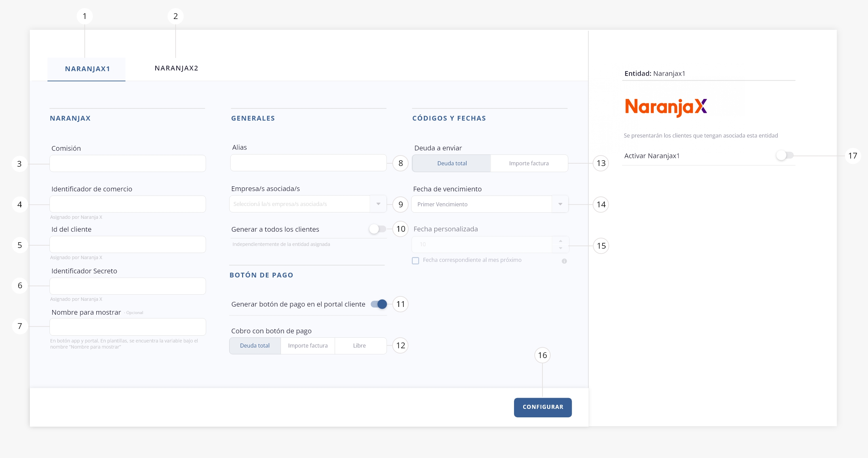Image resolution: width=868 pixels, height=458 pixels.
Task: Select Deuda total under Deuda a enviar
Action: coord(452,163)
